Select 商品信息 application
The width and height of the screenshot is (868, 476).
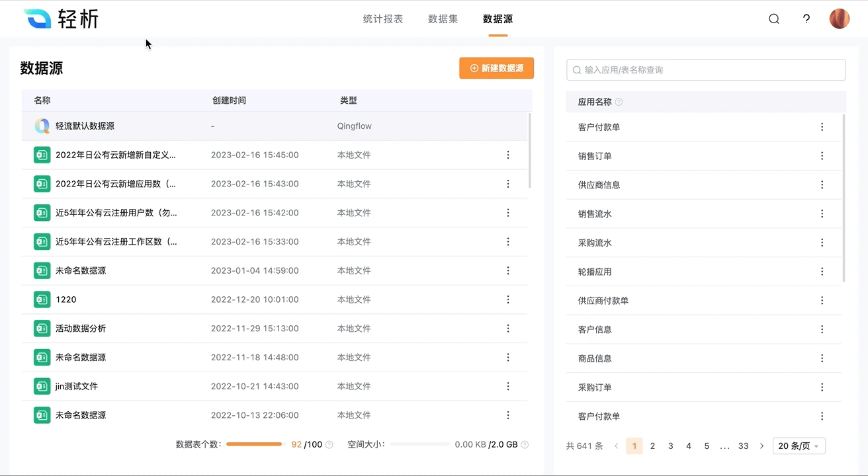click(x=595, y=358)
